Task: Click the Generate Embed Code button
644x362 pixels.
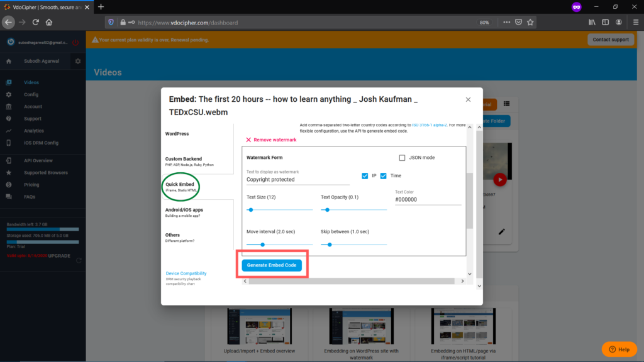Action: (x=272, y=265)
